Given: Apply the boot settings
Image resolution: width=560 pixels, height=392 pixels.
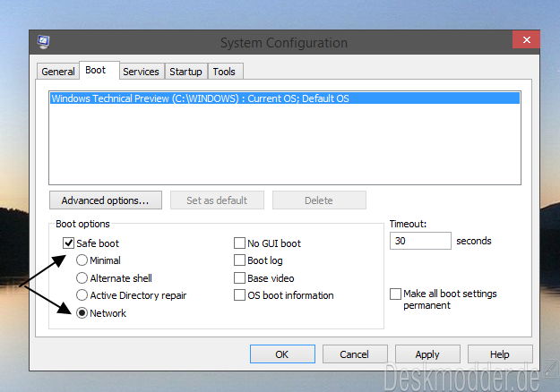Looking at the screenshot, I should 427,354.
